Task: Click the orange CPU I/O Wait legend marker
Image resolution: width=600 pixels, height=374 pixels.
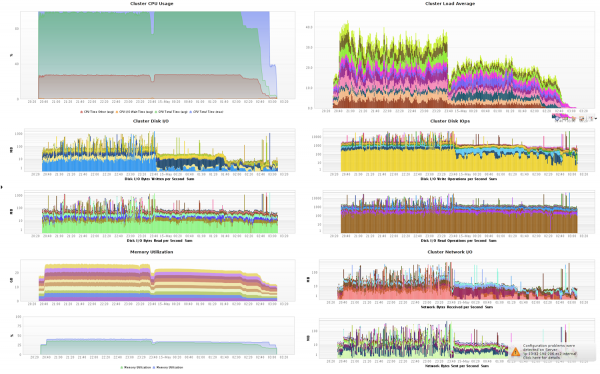Action: click(x=117, y=112)
